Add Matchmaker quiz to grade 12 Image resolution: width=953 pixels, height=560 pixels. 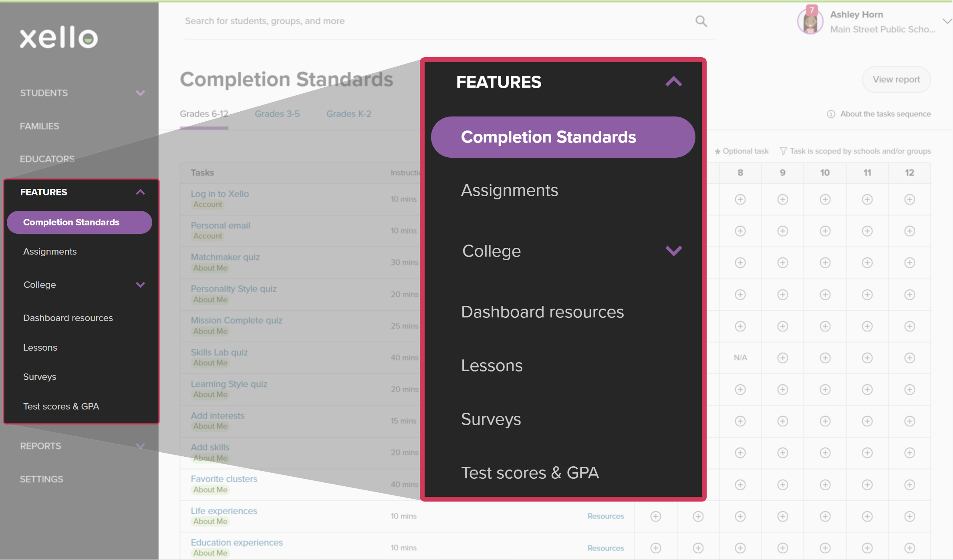click(x=909, y=263)
